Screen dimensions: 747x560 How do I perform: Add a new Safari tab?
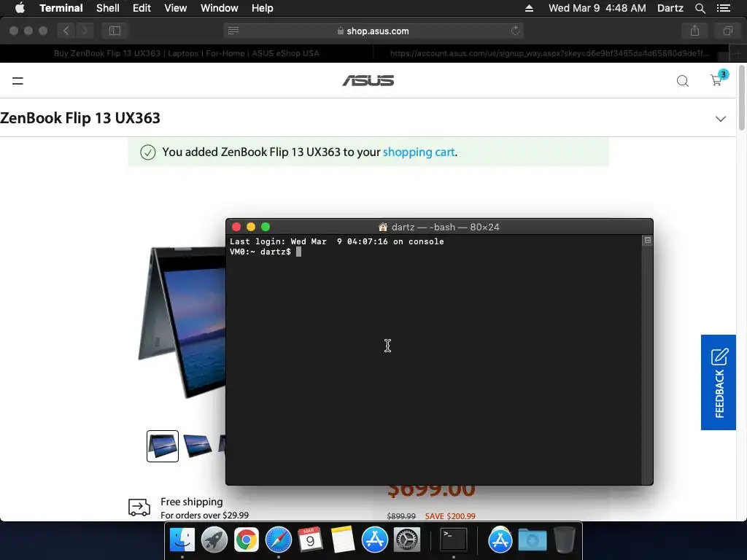pyautogui.click(x=738, y=53)
